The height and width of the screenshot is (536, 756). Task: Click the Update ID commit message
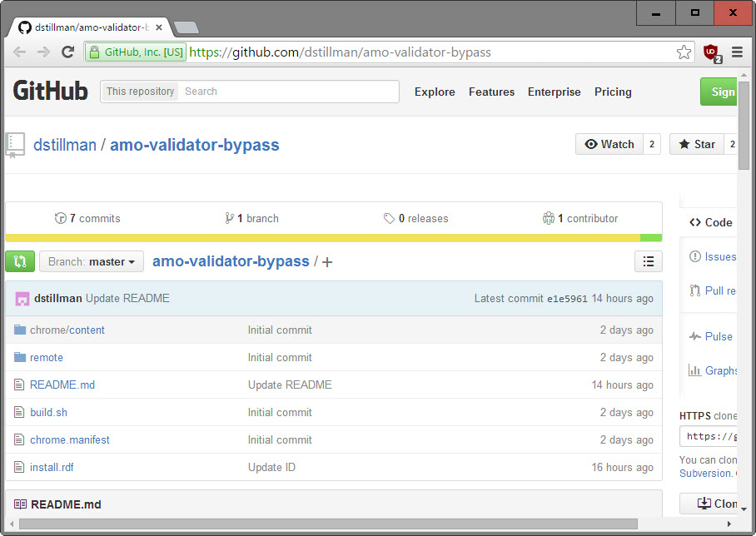pyautogui.click(x=271, y=468)
